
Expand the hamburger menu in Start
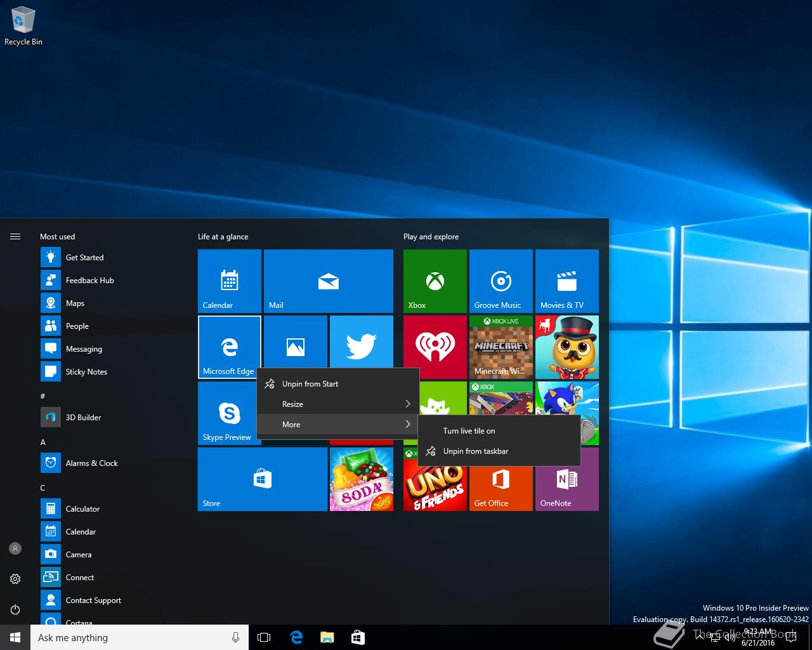tap(15, 237)
